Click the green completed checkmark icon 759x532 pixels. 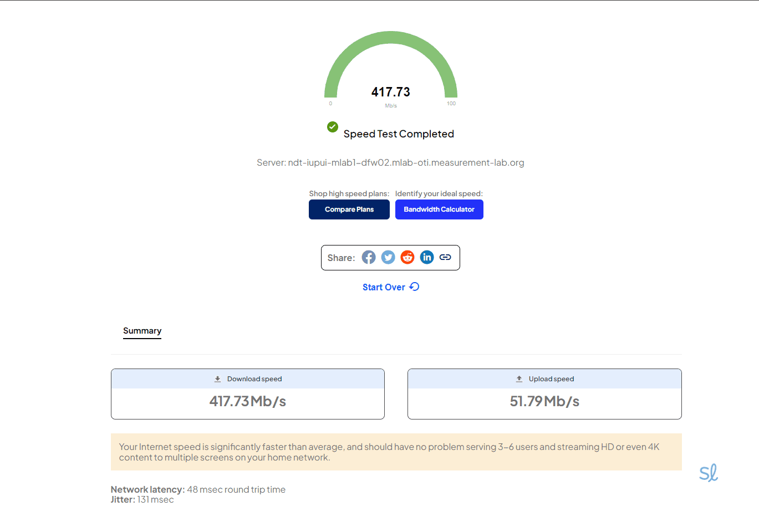point(333,127)
